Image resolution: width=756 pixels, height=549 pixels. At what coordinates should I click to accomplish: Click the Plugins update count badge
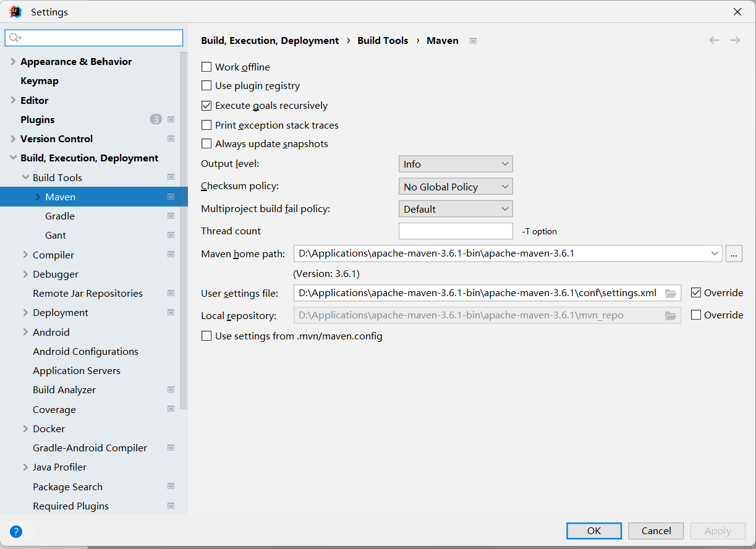(x=156, y=119)
